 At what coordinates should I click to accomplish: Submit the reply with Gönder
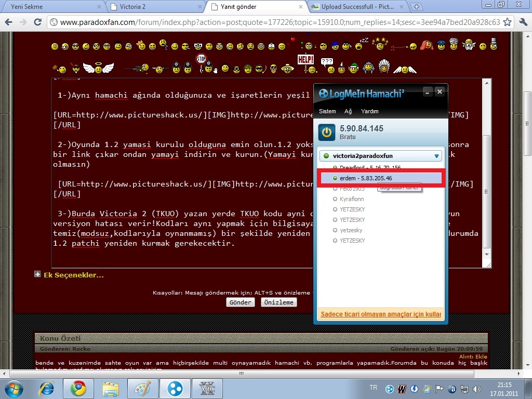click(x=240, y=302)
